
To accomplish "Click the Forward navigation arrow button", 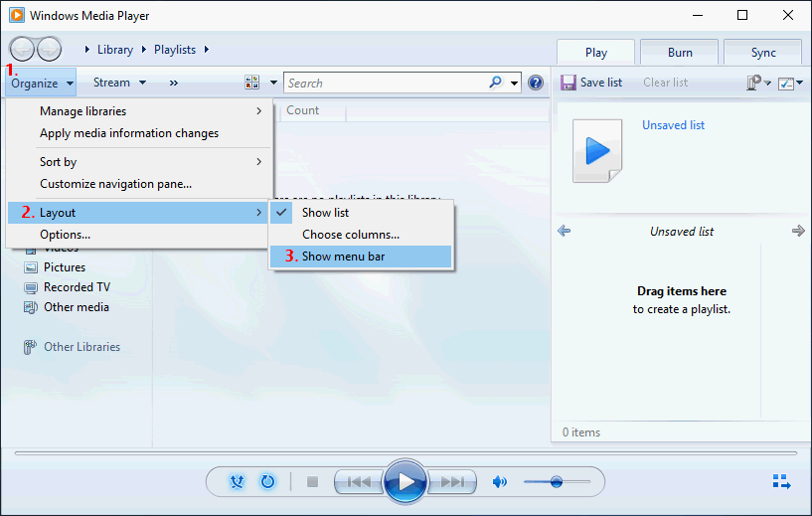I will coord(50,50).
